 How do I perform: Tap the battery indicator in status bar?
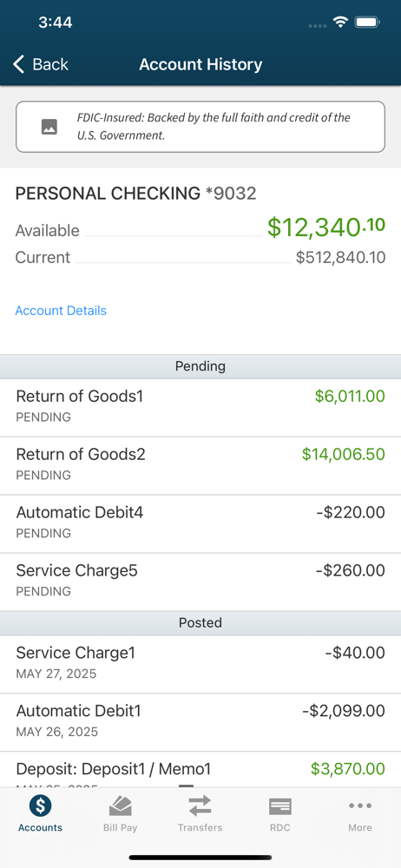pyautogui.click(x=366, y=23)
